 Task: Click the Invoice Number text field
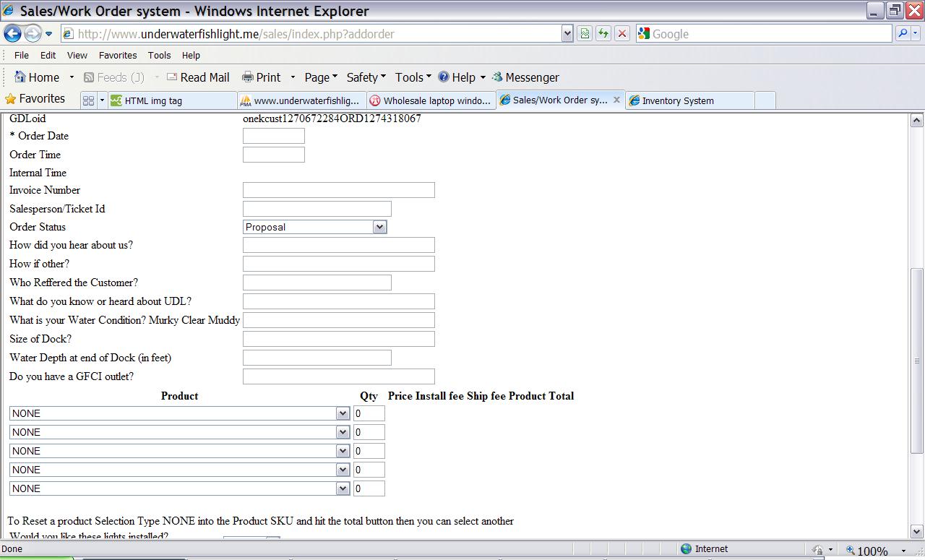(338, 190)
